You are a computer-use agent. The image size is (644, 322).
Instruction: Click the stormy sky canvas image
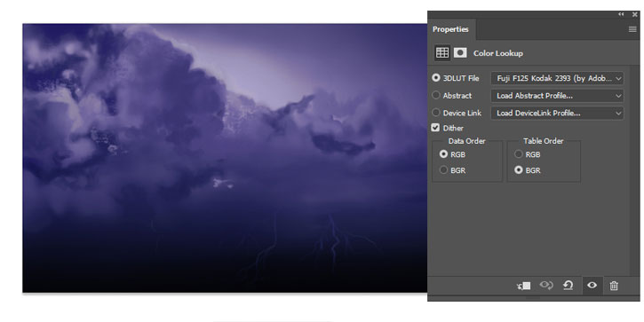(x=225, y=158)
